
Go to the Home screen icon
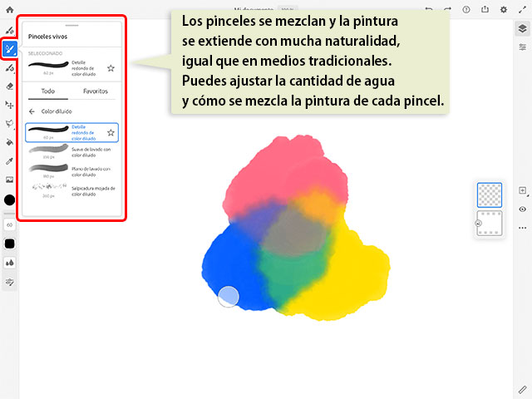click(x=10, y=9)
